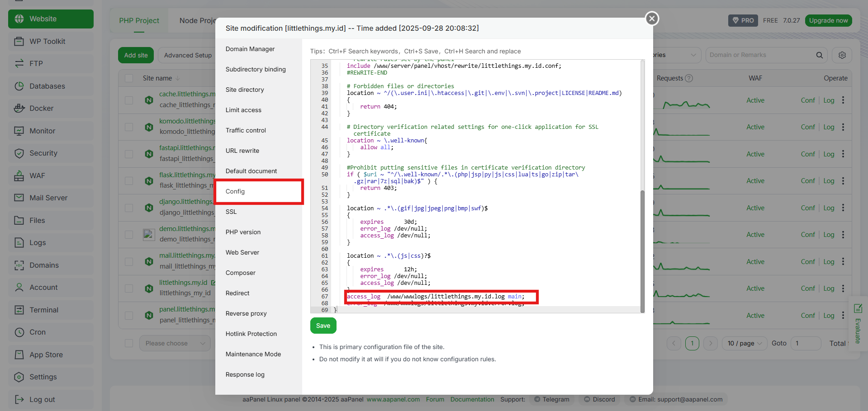Open Advanced Setup button
Image resolution: width=868 pixels, height=411 pixels.
[x=188, y=55]
